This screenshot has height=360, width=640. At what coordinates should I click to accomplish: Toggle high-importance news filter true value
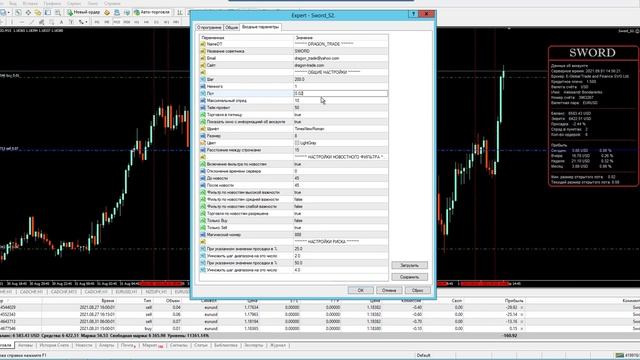click(x=341, y=192)
